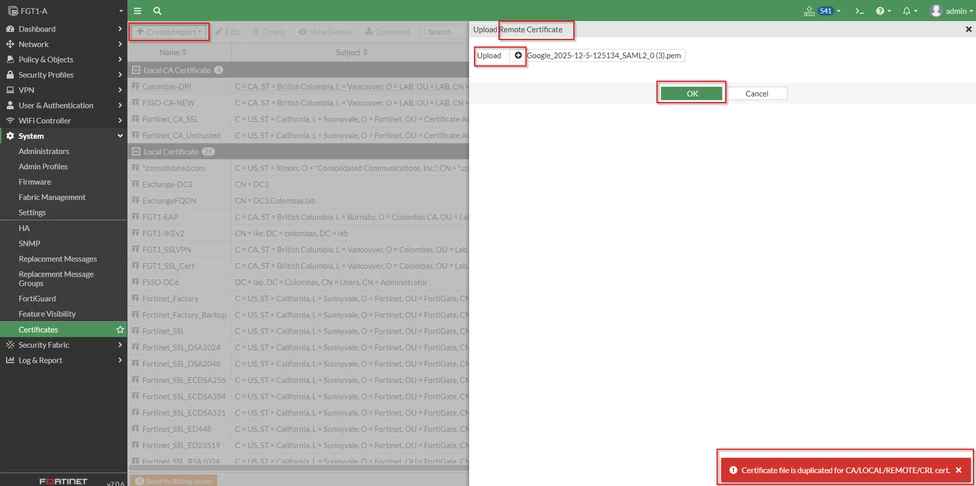Click the Security Profiles lock icon
This screenshot has width=976, height=486.
click(x=10, y=75)
